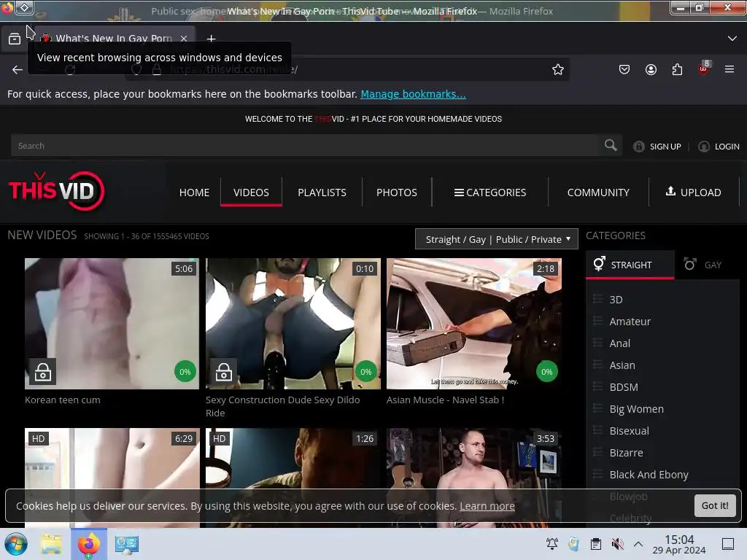Click the UPLOAD button
This screenshot has height=560, width=747.
tap(693, 192)
